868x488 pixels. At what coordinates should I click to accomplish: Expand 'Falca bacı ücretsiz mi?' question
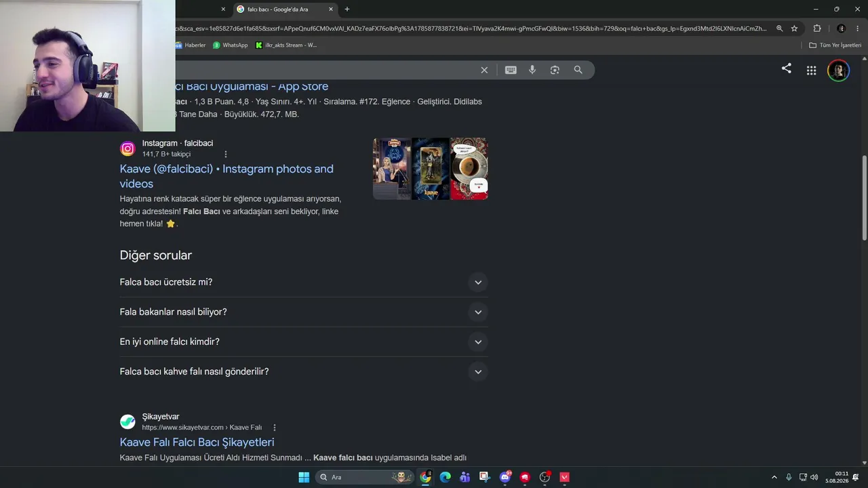[304, 282]
